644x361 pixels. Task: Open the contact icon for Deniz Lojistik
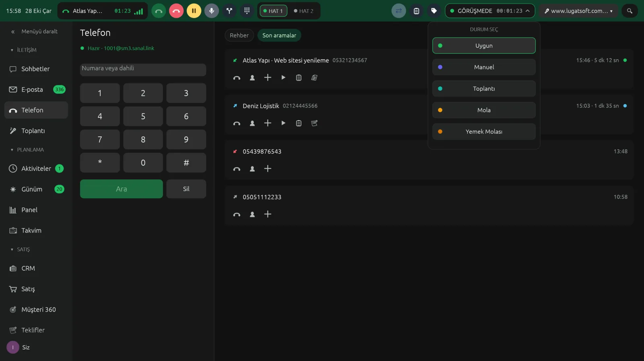[252, 123]
